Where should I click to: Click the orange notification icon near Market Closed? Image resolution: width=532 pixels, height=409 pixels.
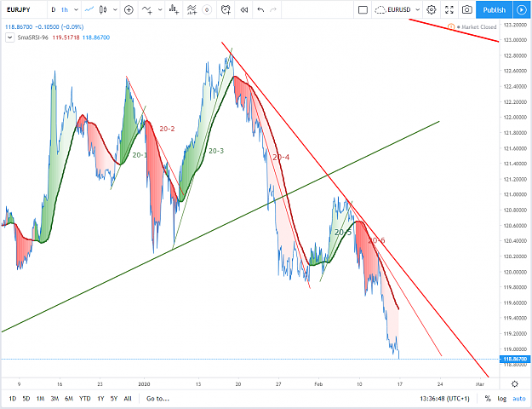(451, 26)
